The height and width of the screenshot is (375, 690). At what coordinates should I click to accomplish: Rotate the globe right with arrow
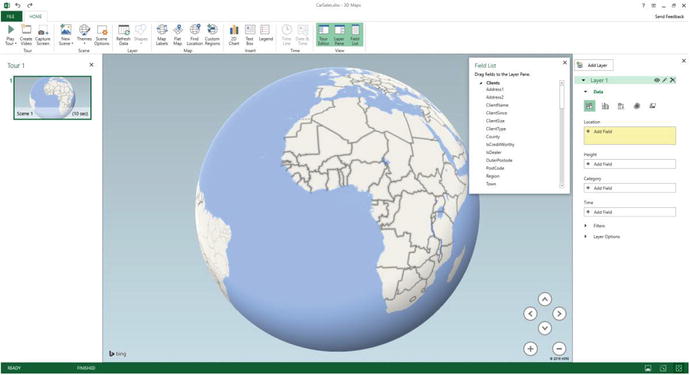pyautogui.click(x=559, y=314)
